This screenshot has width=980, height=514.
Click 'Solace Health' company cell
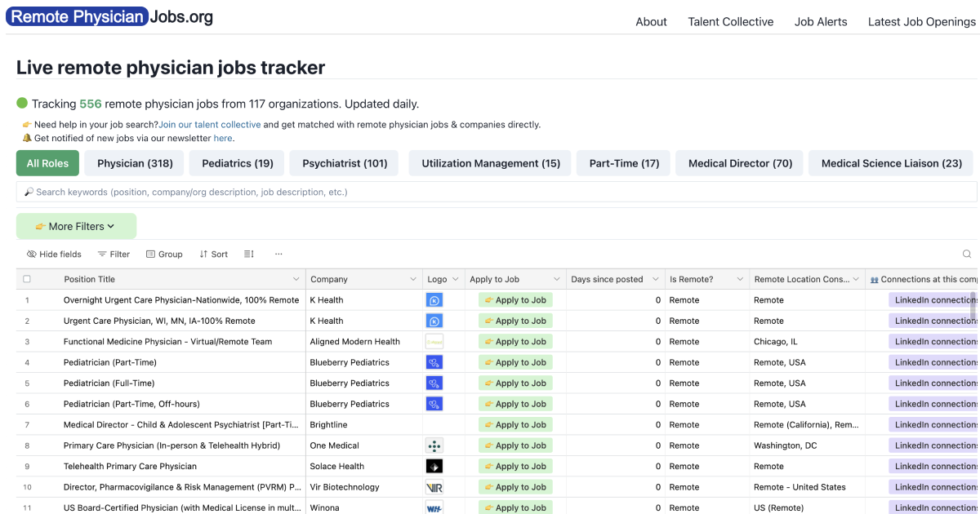tap(337, 467)
